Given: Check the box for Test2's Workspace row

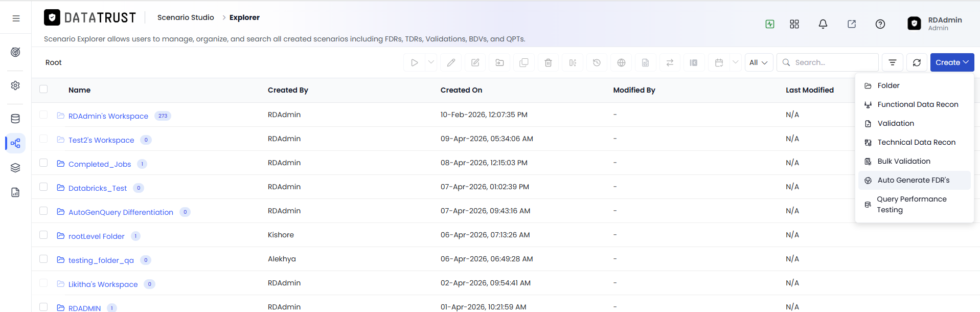Looking at the screenshot, I should click(x=43, y=139).
